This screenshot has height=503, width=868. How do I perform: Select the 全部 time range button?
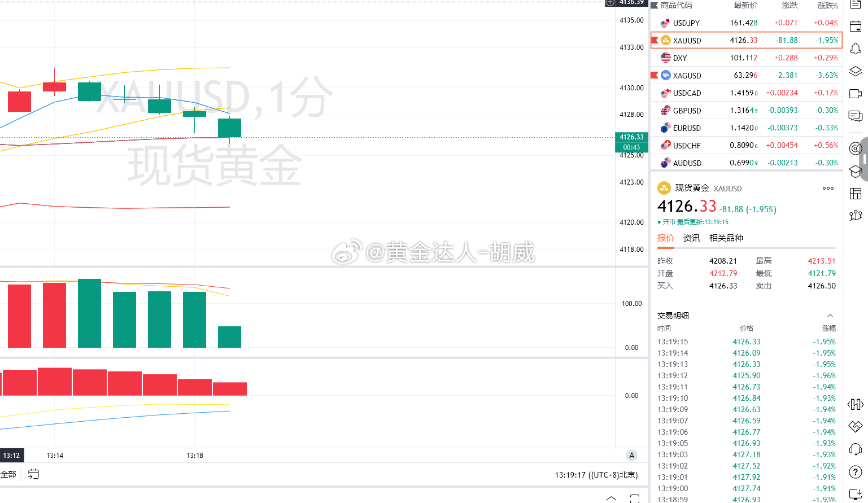click(8, 474)
